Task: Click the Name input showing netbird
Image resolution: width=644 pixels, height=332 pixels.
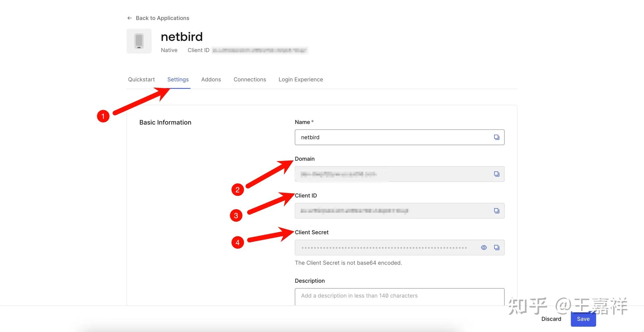Action: tap(377, 137)
